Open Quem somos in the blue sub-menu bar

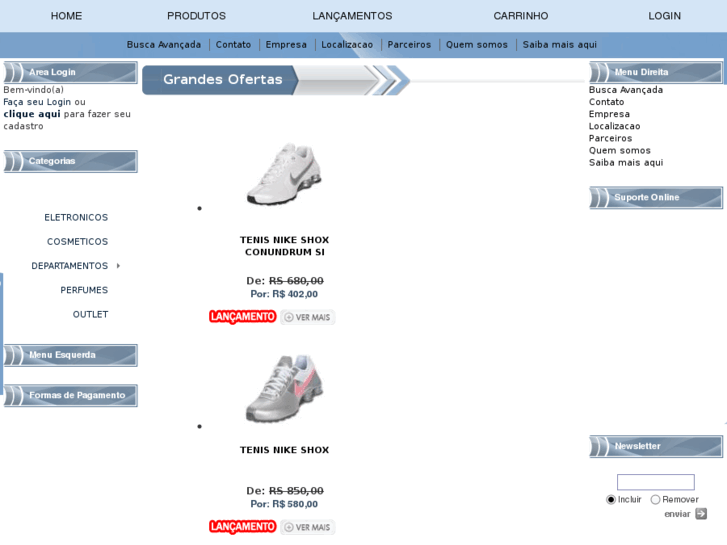477,45
